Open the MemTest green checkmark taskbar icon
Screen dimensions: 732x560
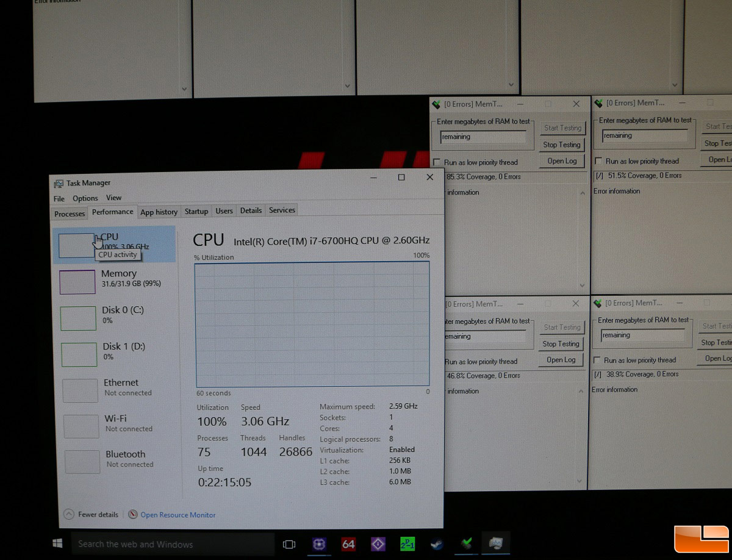(467, 543)
